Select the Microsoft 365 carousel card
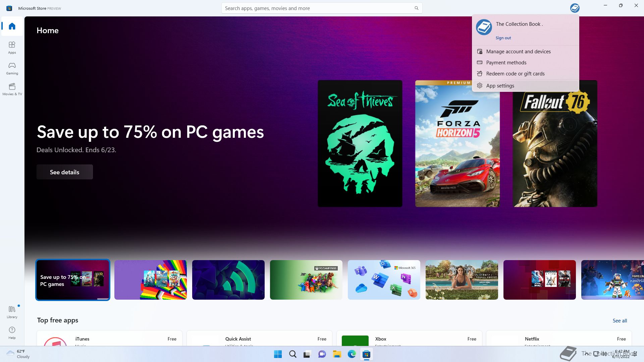 384,280
